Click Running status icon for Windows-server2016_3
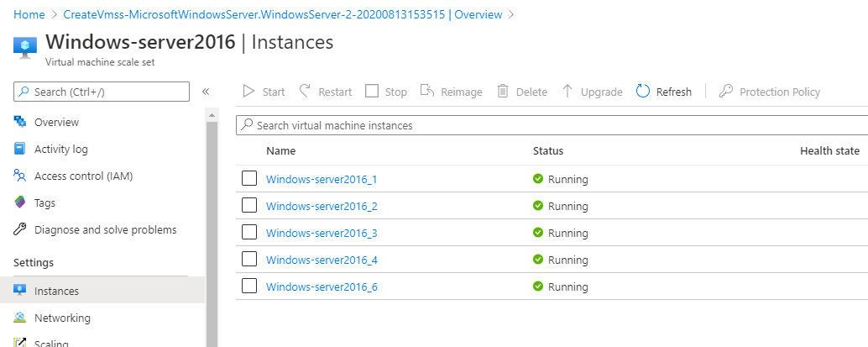This screenshot has height=347, width=868. (x=538, y=232)
